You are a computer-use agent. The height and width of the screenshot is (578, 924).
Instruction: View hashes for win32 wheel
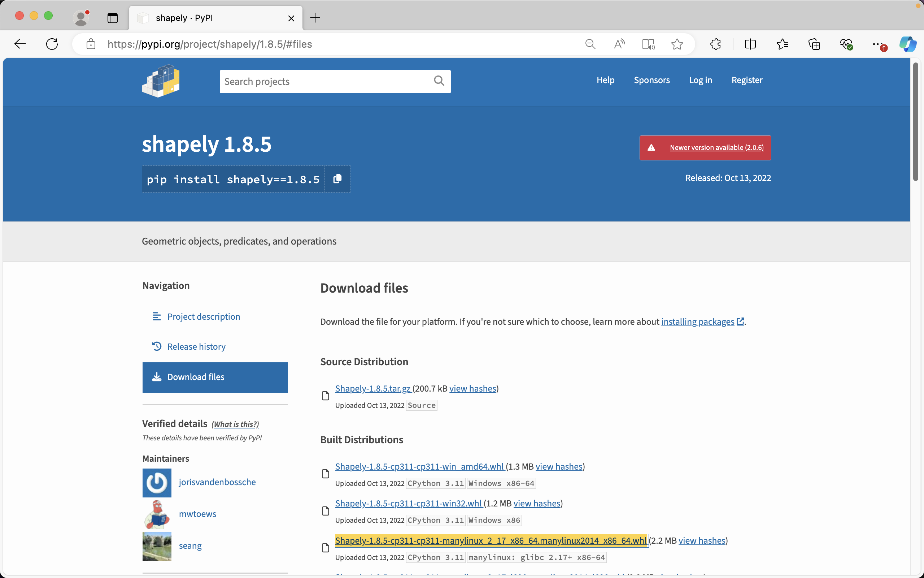(x=537, y=504)
